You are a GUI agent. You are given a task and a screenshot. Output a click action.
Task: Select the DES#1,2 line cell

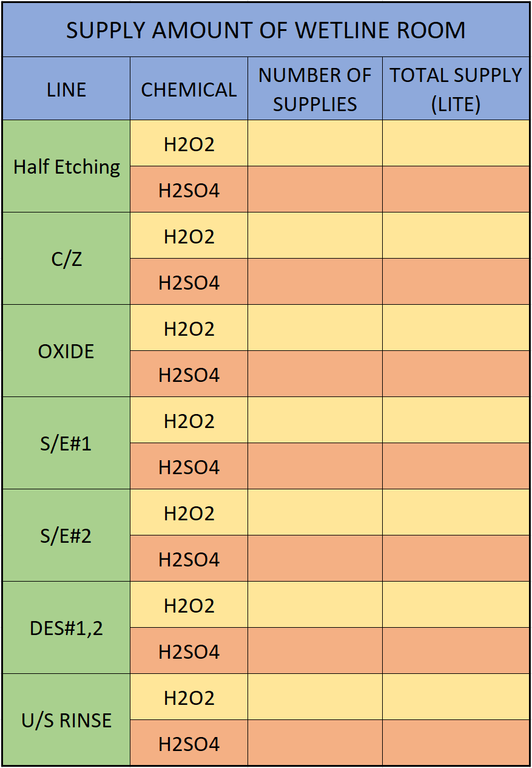(x=66, y=628)
